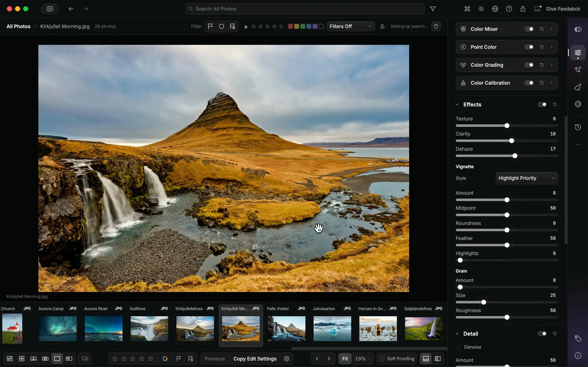Click the Give Feedback link
This screenshot has height=367, width=588.
(x=563, y=9)
